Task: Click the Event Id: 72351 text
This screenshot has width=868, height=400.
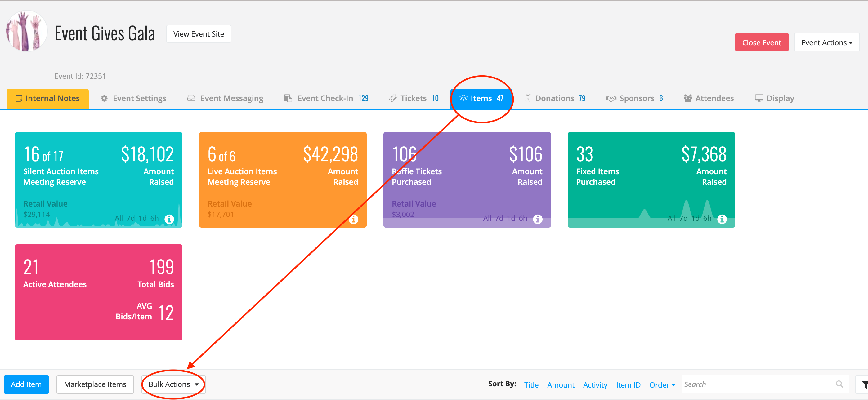Action: click(80, 76)
